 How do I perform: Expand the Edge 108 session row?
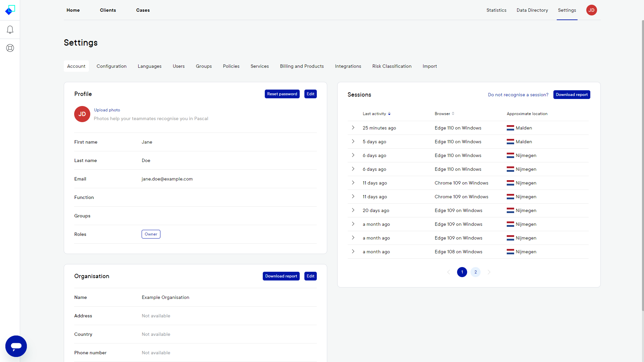tap(353, 251)
